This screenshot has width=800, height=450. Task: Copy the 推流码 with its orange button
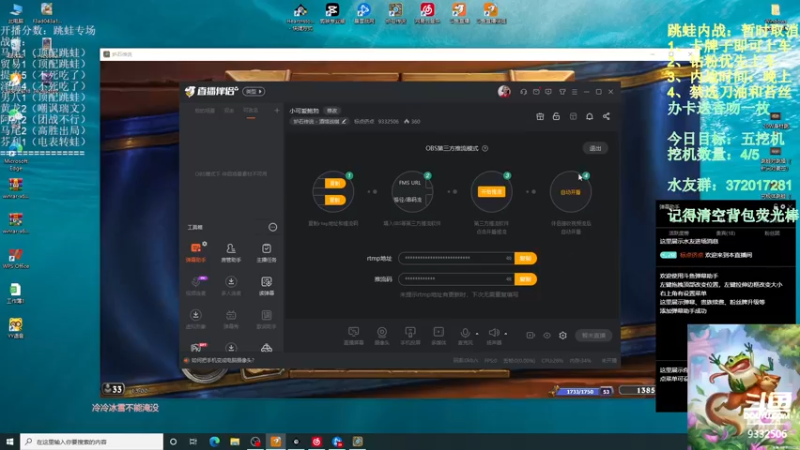coord(526,279)
